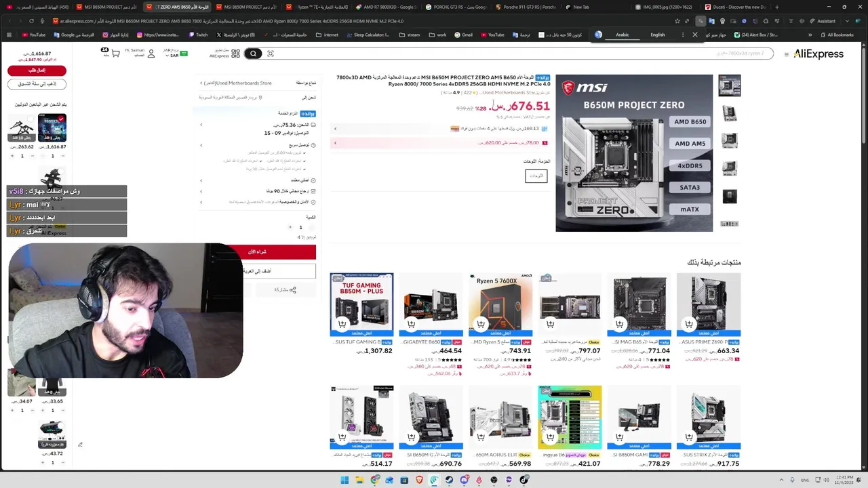868x488 pixels.
Task: Close the translate popup bar
Action: (695, 35)
